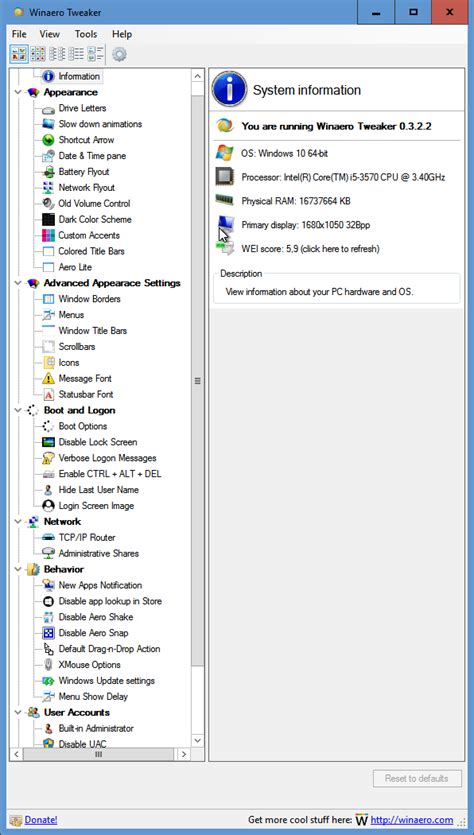Collapse the Advanced Appearace Settings category

19,283
